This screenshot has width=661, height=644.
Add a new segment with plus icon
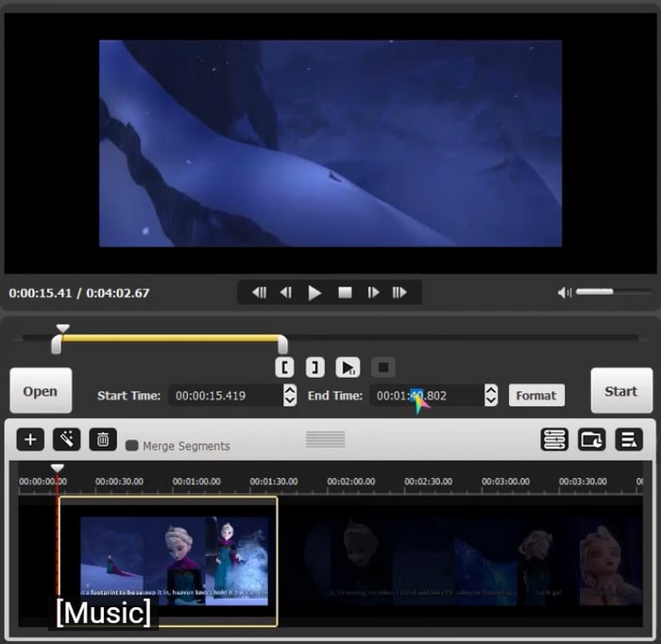pos(30,440)
